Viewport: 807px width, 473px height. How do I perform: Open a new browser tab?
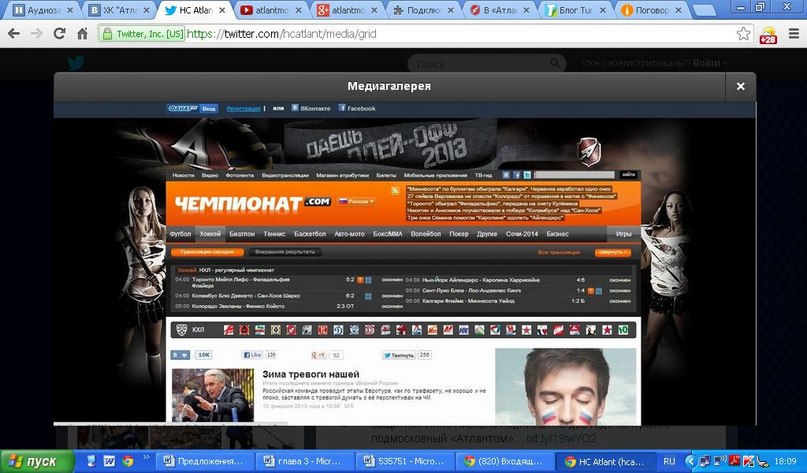point(704,10)
